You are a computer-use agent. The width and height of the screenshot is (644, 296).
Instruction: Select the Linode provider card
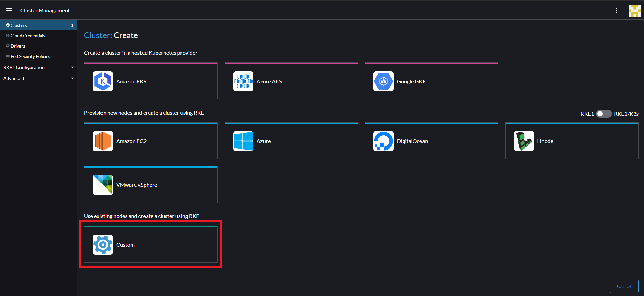[572, 141]
